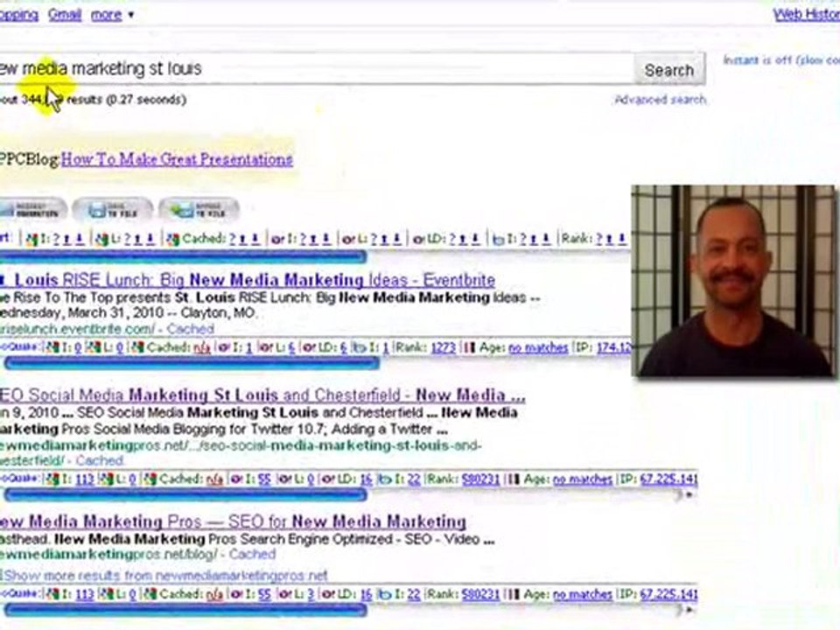Click the presenter webcam video inset

pyautogui.click(x=733, y=281)
